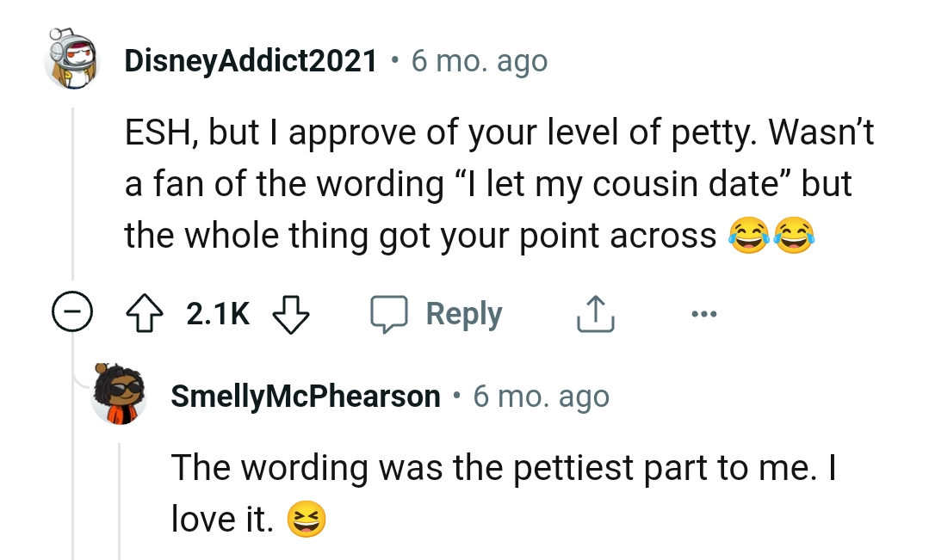Image resolution: width=929 pixels, height=560 pixels.
Task: Open the overflow menu on the comment
Action: coord(704,313)
